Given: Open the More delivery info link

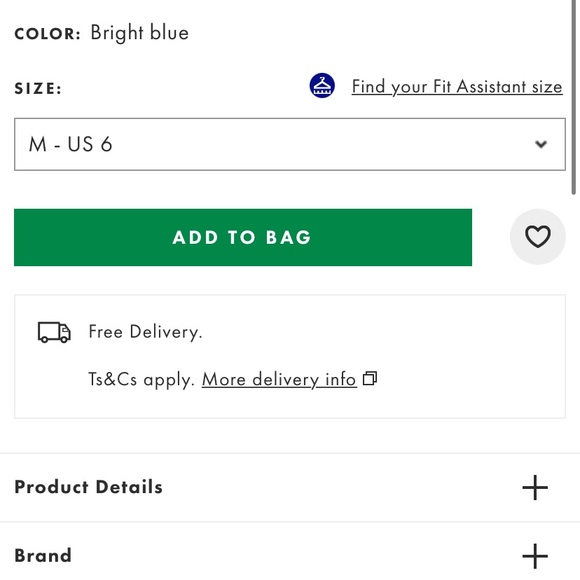Looking at the screenshot, I should click(x=279, y=380).
